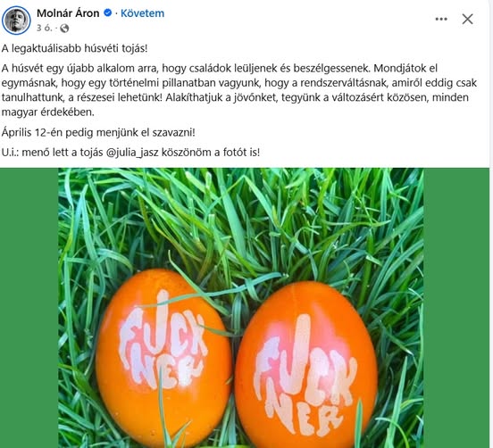The width and height of the screenshot is (493, 448).
Task: Click the paragraph starting 'A húsvét egy újabb'
Action: point(239,90)
